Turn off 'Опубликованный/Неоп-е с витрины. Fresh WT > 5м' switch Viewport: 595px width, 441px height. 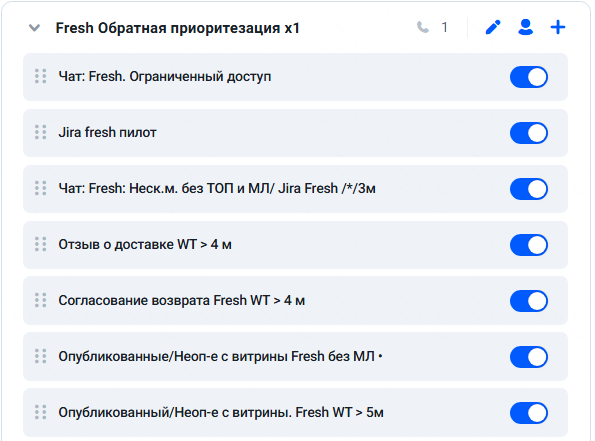point(529,413)
